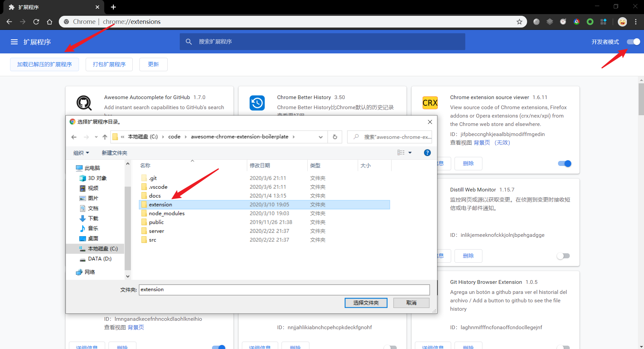Click the 更新 button
Screen dimensions: 644x349
(154, 64)
